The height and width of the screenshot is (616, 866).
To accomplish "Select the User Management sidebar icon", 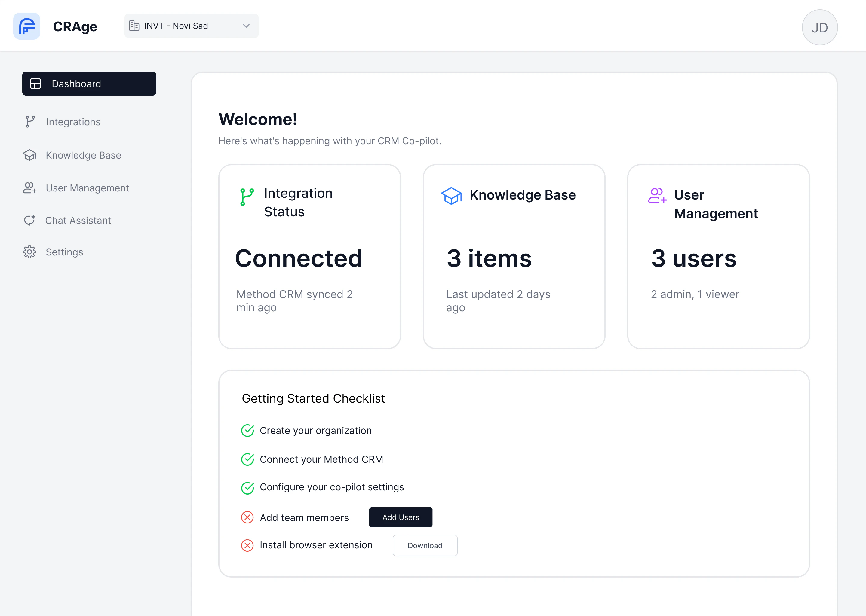I will click(x=30, y=188).
